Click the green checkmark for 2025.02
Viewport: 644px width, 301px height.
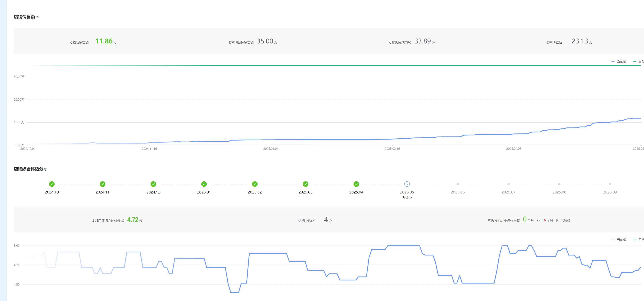(255, 184)
